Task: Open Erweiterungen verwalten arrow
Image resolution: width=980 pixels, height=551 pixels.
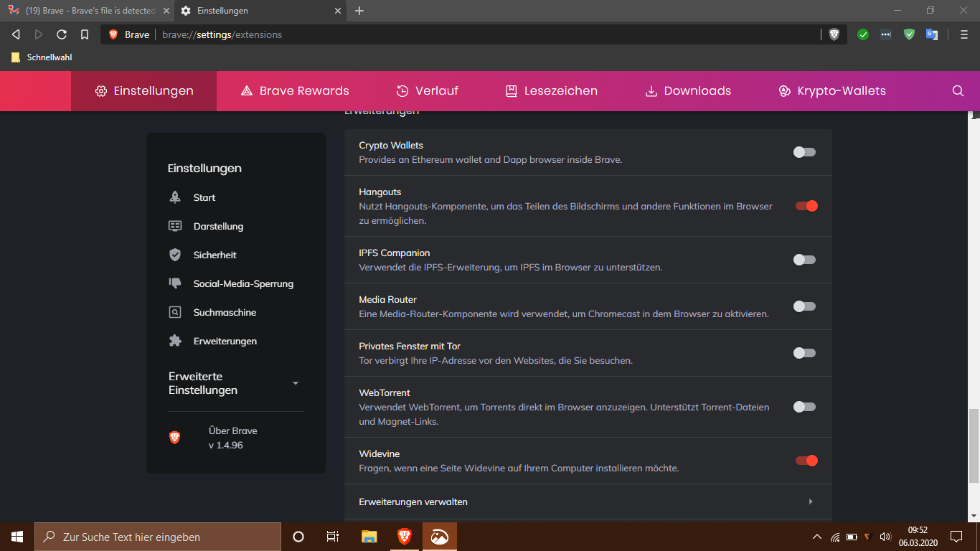Action: 811,501
